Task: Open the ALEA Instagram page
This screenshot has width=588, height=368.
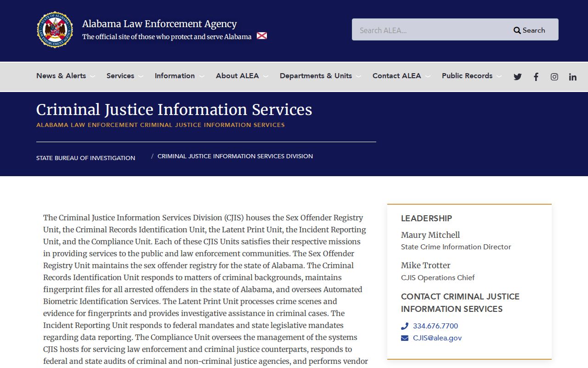Action: [554, 77]
